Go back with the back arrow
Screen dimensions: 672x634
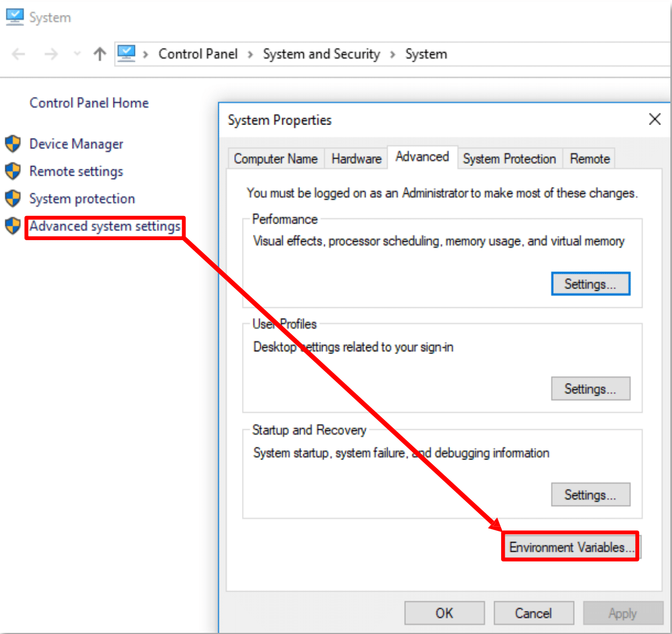(19, 54)
